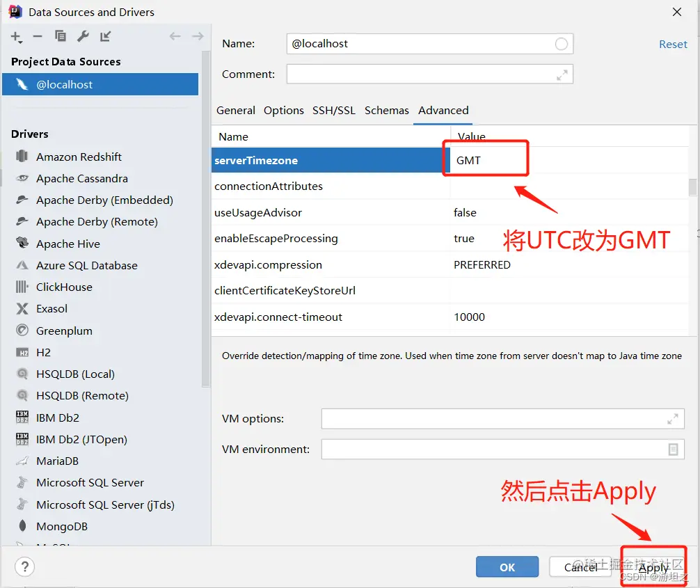700x588 pixels.
Task: Click the true value of enableEscapeProcessing
Action: pyautogui.click(x=464, y=239)
